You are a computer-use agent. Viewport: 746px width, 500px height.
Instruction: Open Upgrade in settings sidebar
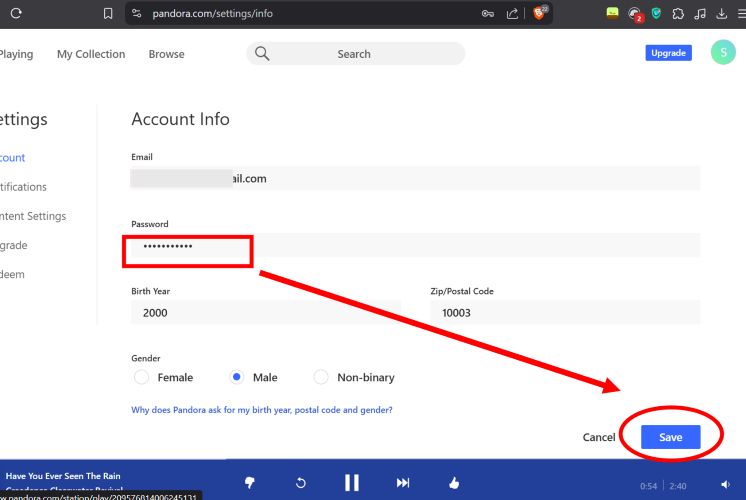(14, 245)
